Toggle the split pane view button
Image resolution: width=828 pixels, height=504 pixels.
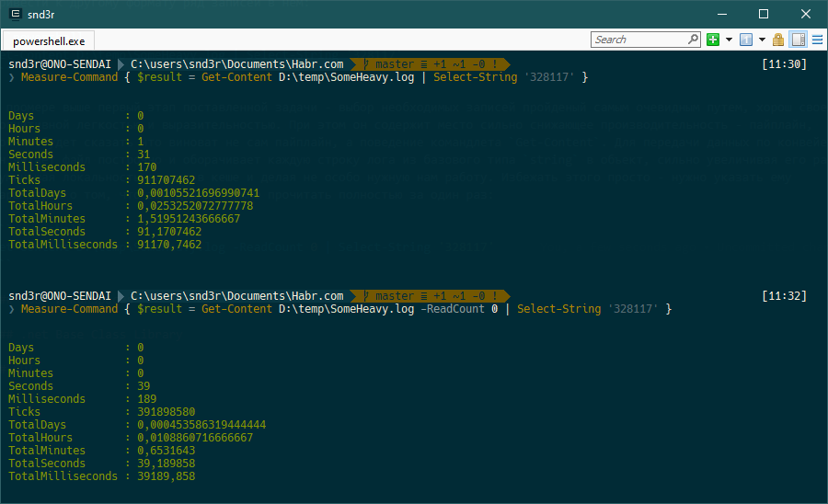point(798,40)
